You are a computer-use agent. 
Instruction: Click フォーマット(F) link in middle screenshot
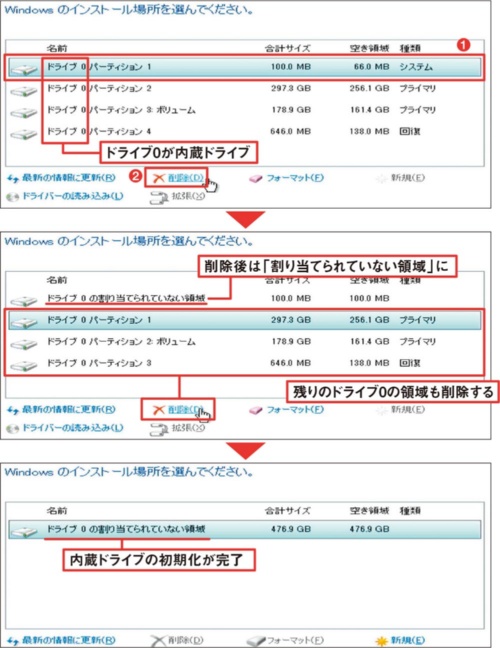click(x=295, y=409)
